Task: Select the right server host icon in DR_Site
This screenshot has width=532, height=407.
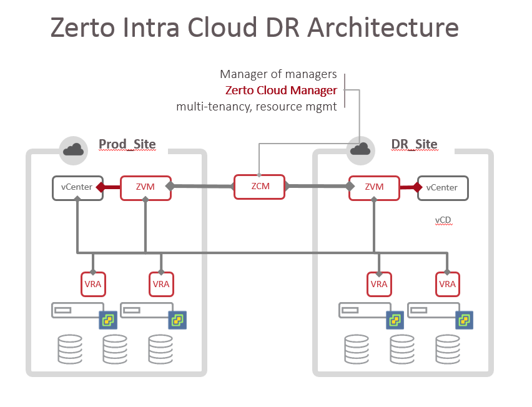Action: click(433, 310)
